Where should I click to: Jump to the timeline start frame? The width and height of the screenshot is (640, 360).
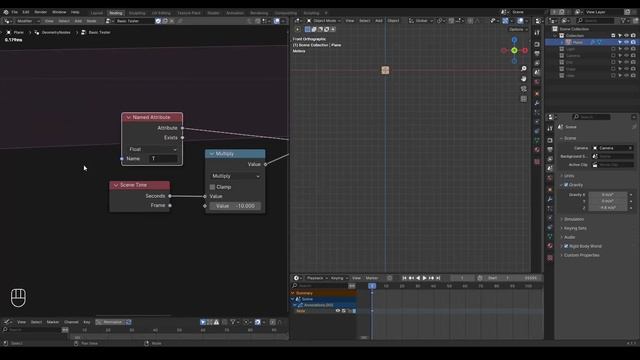[x=404, y=278]
